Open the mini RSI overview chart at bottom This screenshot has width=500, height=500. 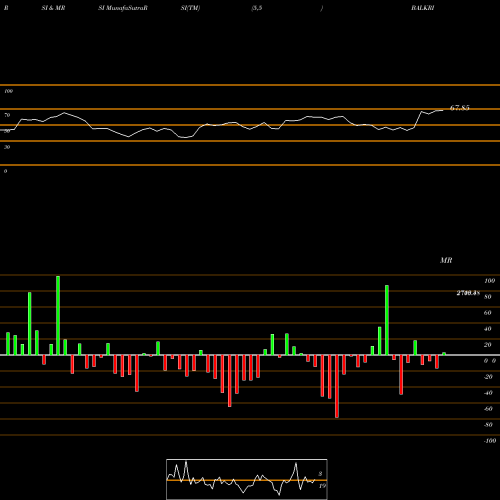point(247,479)
